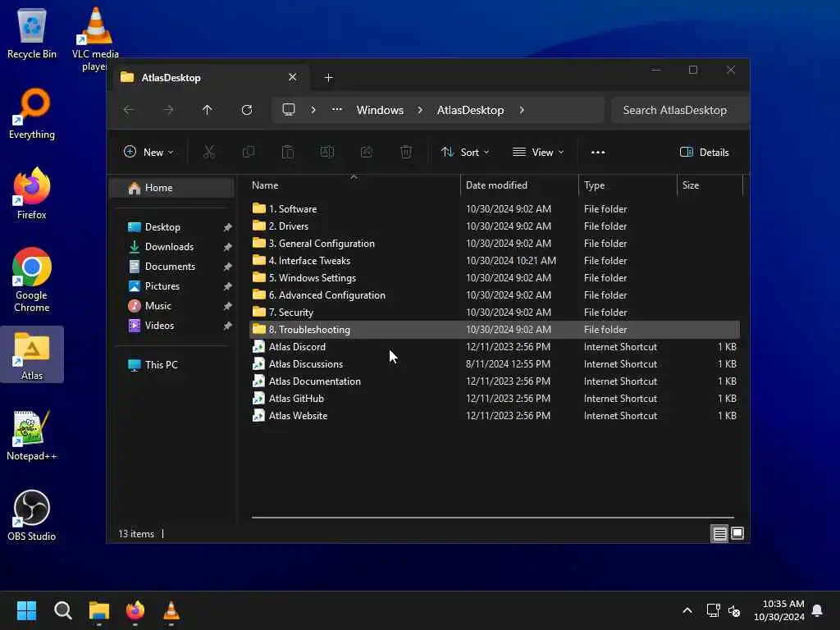Click AtlasDesktop in the breadcrumb path
The width and height of the screenshot is (840, 630).
pyautogui.click(x=470, y=110)
